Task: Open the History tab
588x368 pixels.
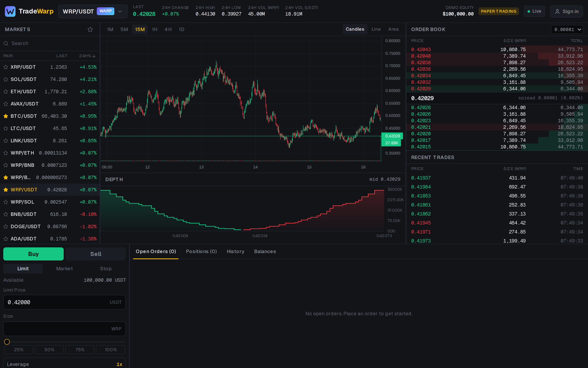Action: (235, 251)
